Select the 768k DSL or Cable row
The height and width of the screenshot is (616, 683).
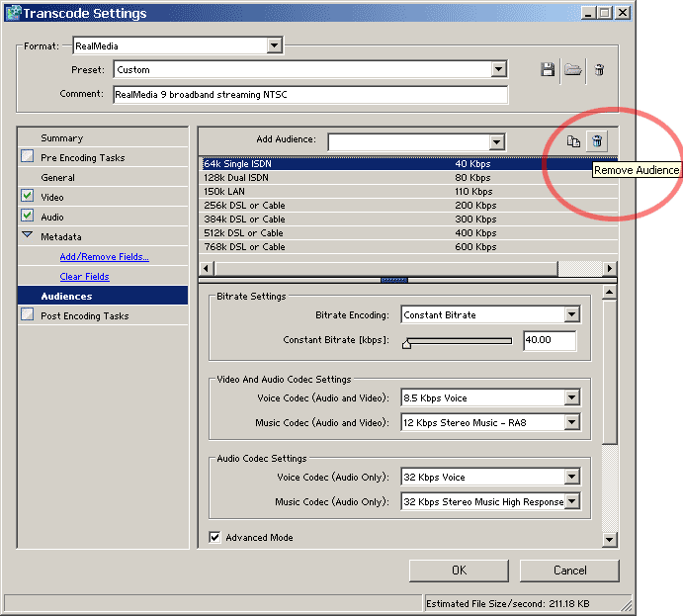[408, 247]
